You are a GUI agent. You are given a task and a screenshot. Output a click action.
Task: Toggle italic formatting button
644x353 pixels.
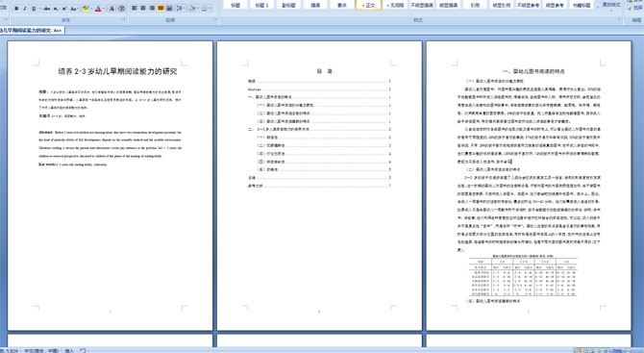coord(25,9)
